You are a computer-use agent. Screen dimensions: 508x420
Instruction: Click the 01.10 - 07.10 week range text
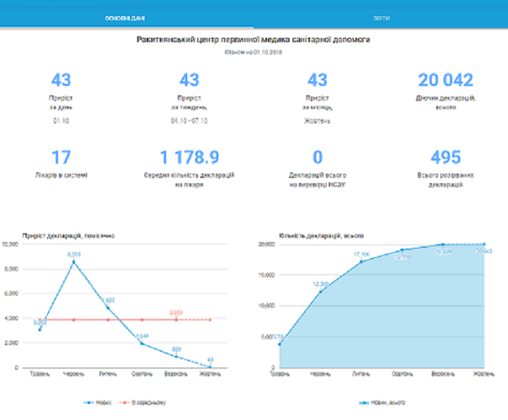189,121
